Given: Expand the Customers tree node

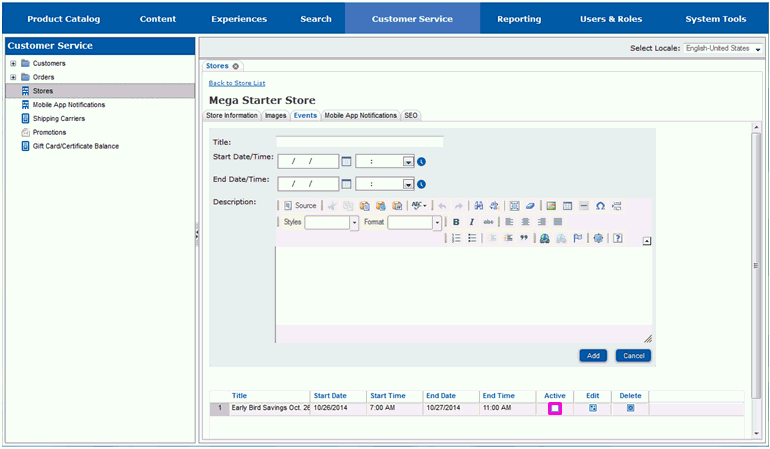Looking at the screenshot, I should 13,63.
